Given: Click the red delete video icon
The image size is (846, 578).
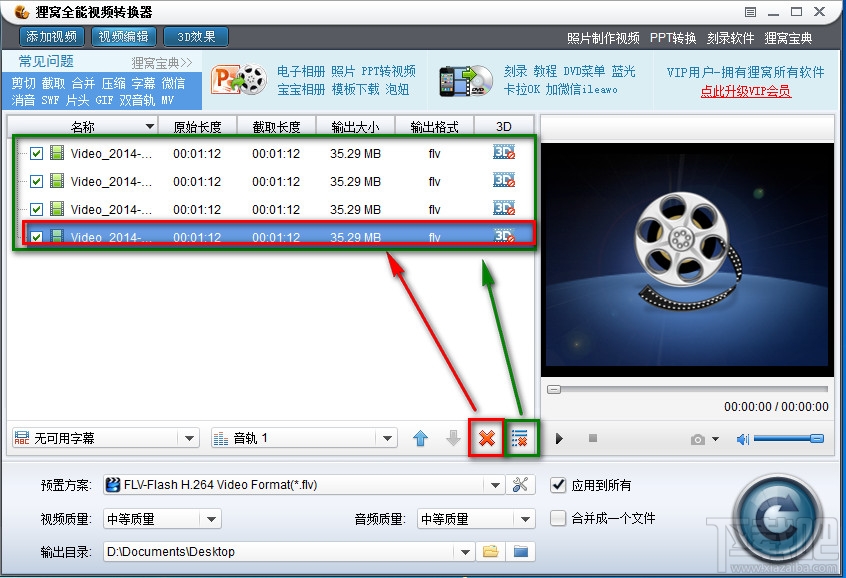Looking at the screenshot, I should pos(486,438).
